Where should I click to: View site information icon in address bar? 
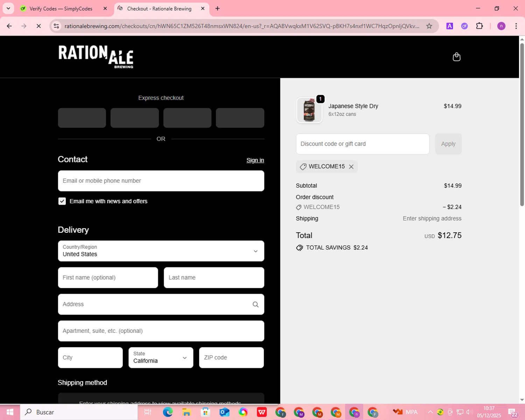click(56, 26)
